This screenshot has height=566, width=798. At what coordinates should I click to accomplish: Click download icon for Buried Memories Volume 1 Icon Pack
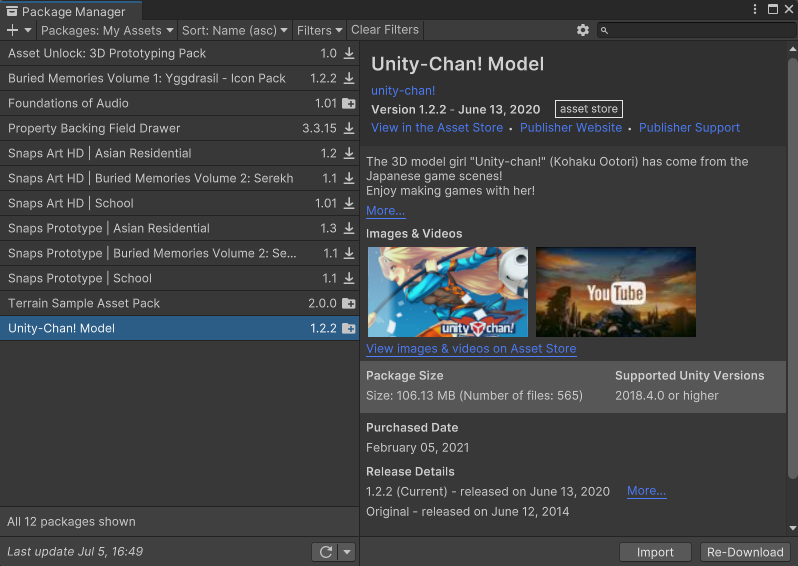(x=349, y=78)
